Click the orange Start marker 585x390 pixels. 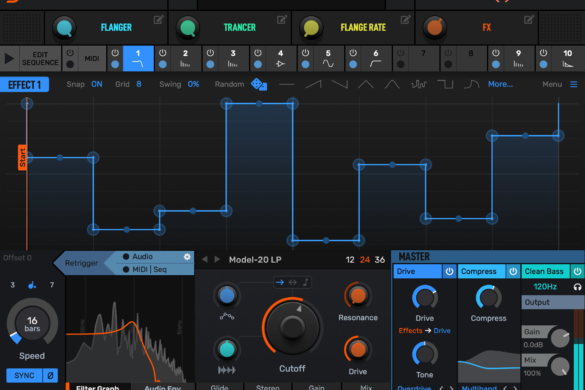coord(22,157)
